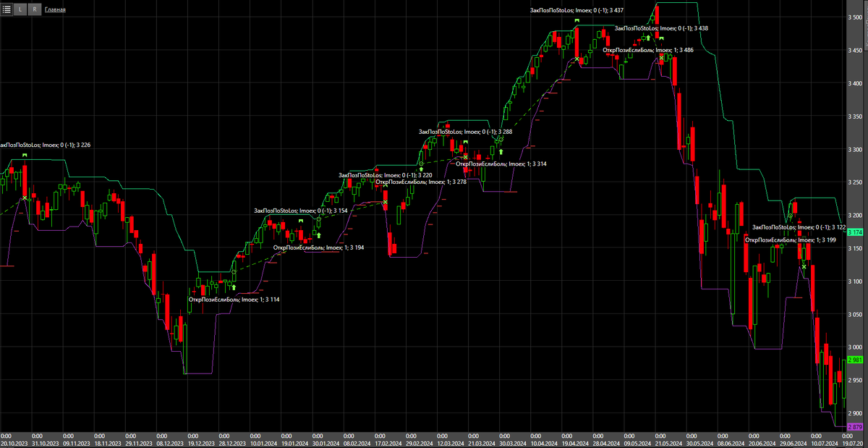Click the 3 300 price level on axis
Screen dimensions: 868x448
[854, 149]
